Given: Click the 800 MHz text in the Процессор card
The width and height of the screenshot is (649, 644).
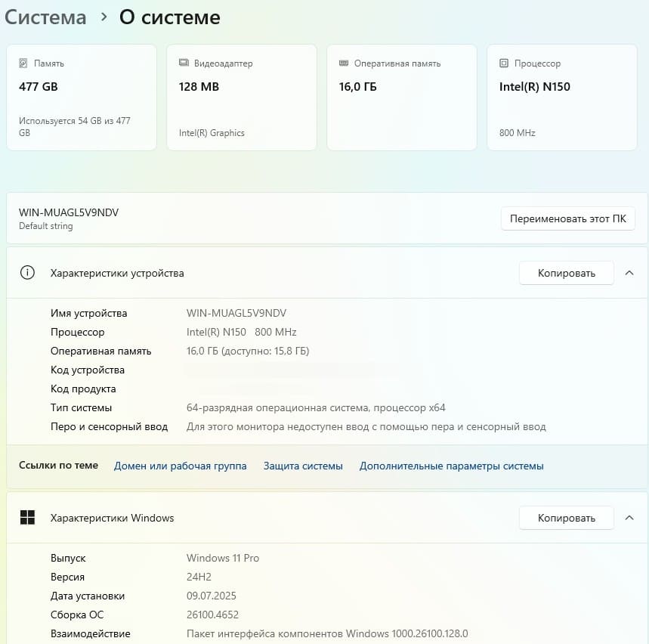Looking at the screenshot, I should pos(517,133).
